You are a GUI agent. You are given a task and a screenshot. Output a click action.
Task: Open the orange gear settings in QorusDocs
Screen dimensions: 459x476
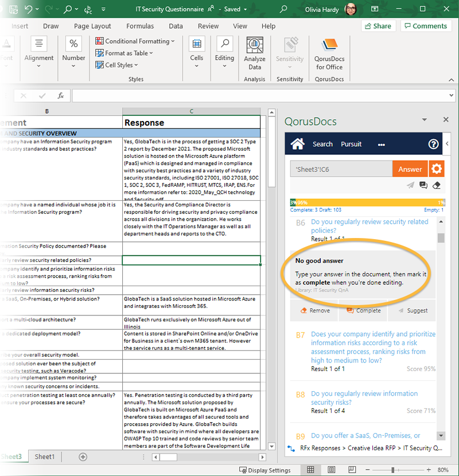pyautogui.click(x=437, y=169)
